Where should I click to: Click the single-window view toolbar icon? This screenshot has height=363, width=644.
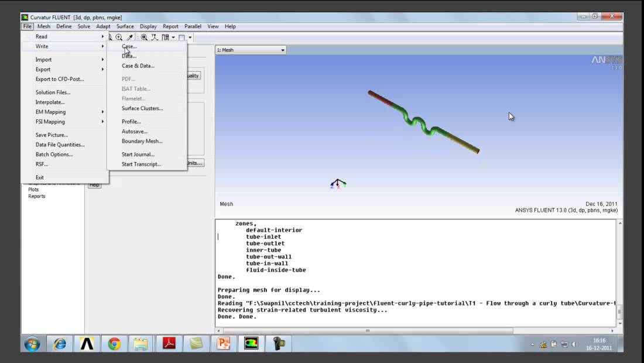click(x=181, y=37)
